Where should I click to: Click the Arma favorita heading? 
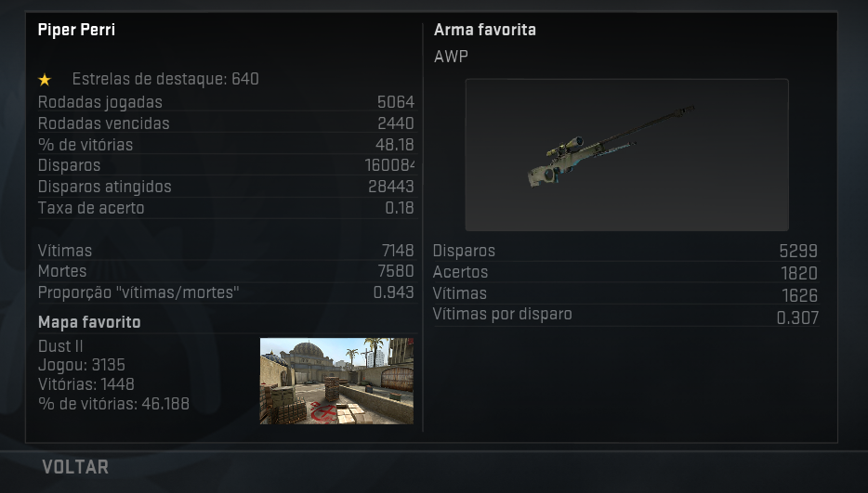485,30
